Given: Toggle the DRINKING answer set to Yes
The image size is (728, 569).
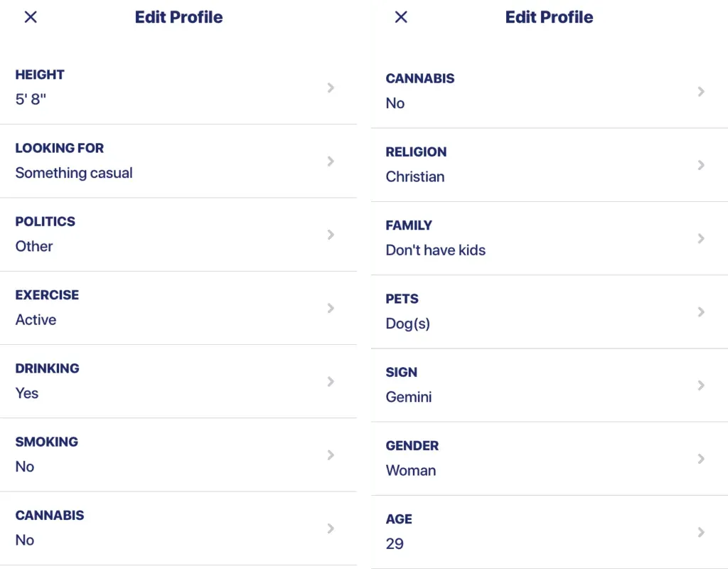Looking at the screenshot, I should tap(26, 393).
